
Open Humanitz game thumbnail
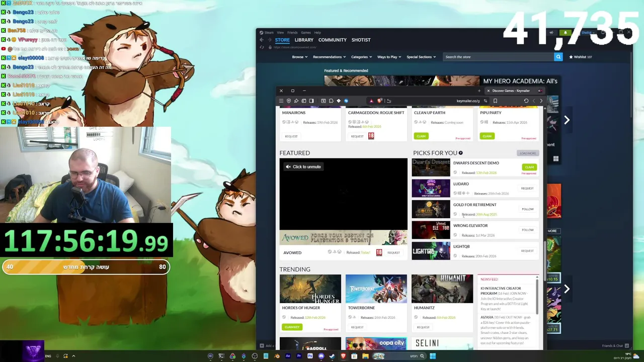[x=442, y=289]
